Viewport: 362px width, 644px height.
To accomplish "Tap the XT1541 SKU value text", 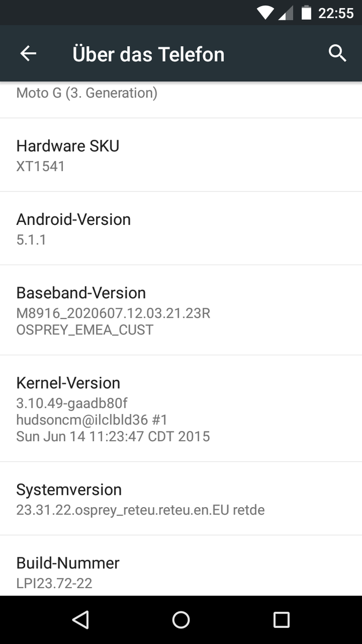I will [x=40, y=166].
